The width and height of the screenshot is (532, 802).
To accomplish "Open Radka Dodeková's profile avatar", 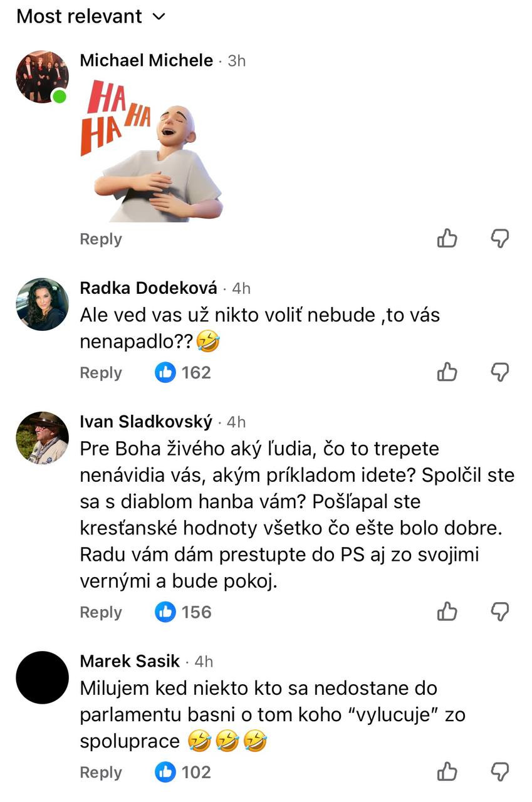I will point(42,304).
